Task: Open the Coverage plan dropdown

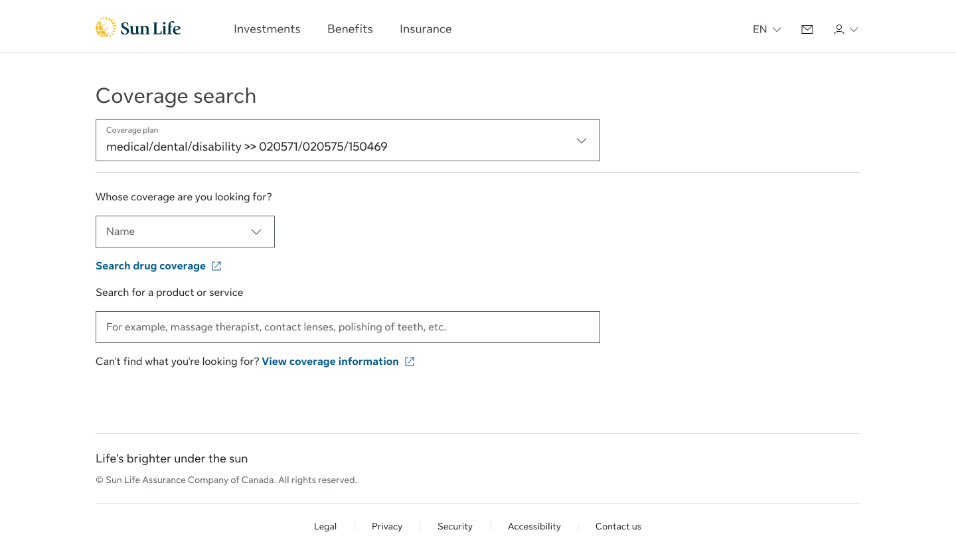Action: pyautogui.click(x=348, y=141)
